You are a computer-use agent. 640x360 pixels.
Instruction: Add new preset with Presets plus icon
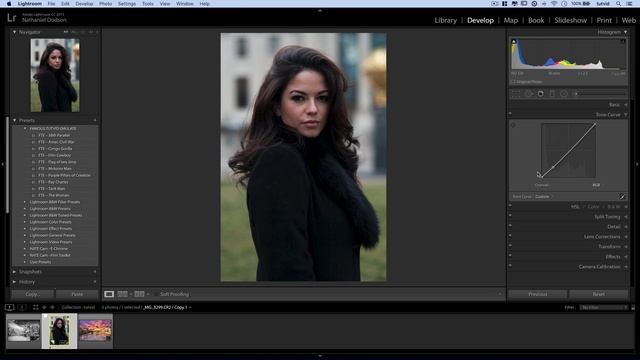coord(95,120)
